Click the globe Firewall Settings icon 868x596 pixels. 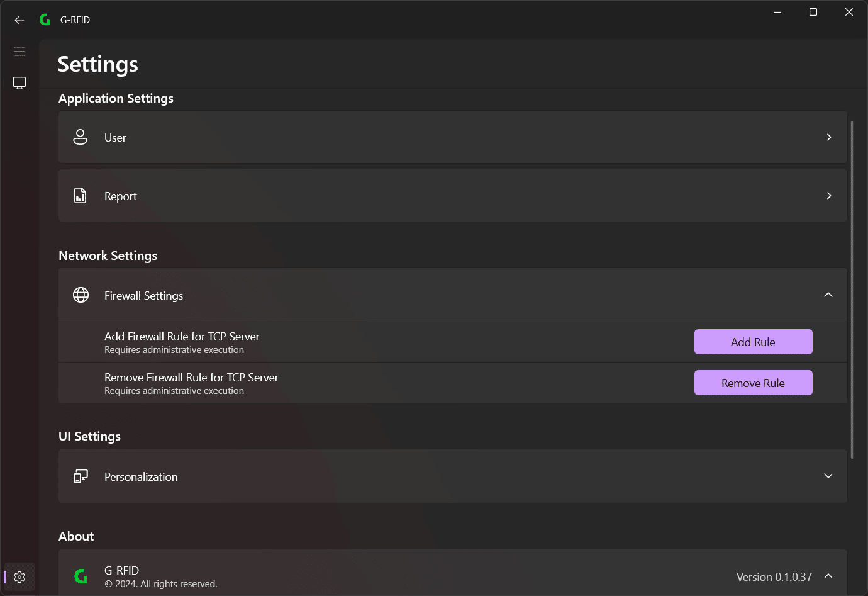tap(81, 295)
